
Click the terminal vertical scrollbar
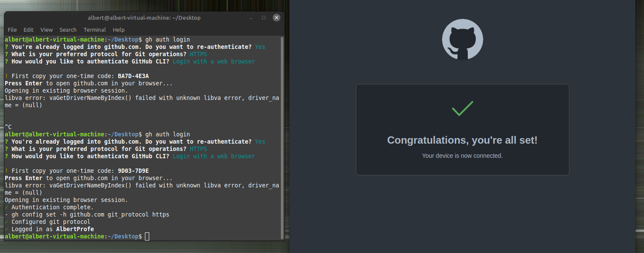coord(282,138)
